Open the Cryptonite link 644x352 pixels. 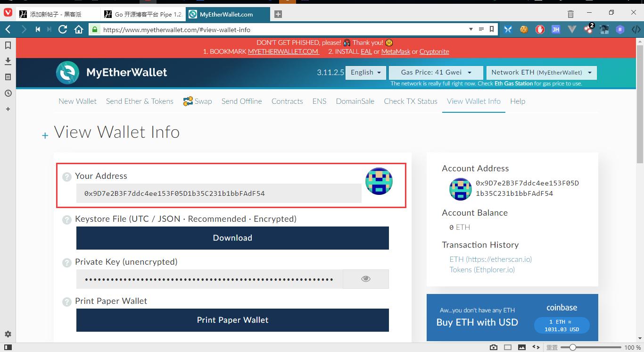[434, 51]
